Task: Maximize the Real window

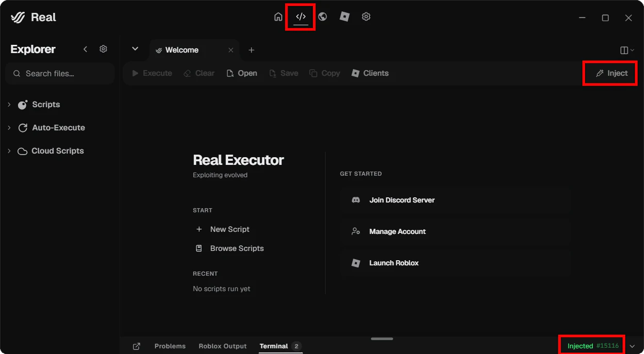Action: click(605, 18)
